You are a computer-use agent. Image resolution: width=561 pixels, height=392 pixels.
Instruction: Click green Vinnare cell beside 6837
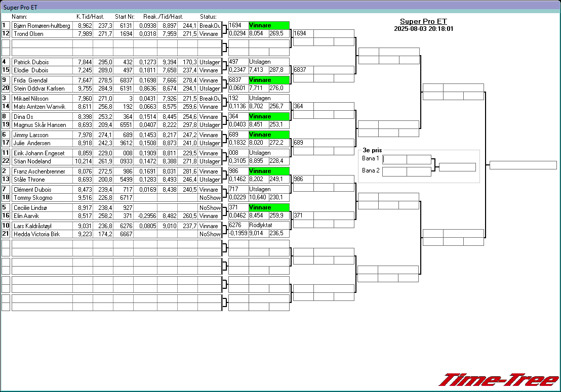(x=269, y=80)
